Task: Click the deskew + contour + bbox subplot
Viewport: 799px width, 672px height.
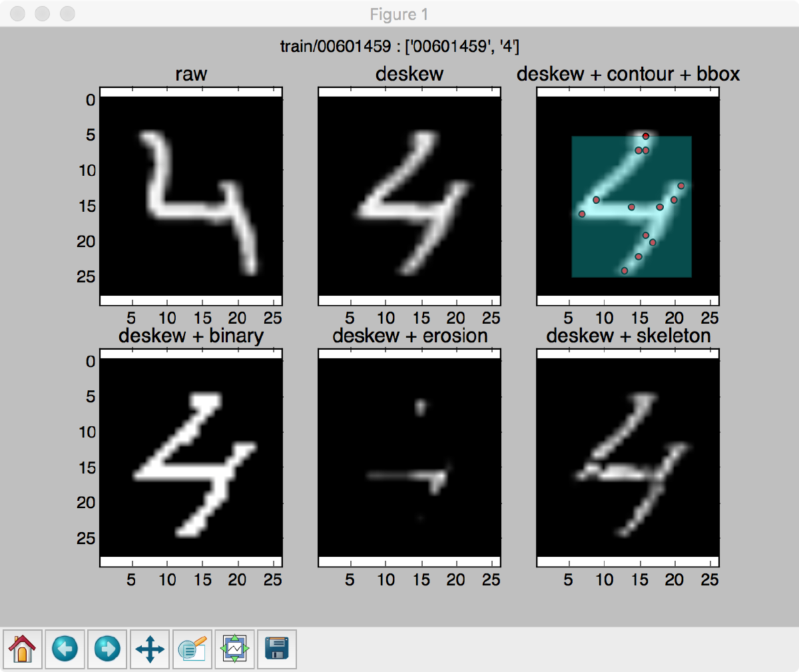Action: tap(627, 196)
